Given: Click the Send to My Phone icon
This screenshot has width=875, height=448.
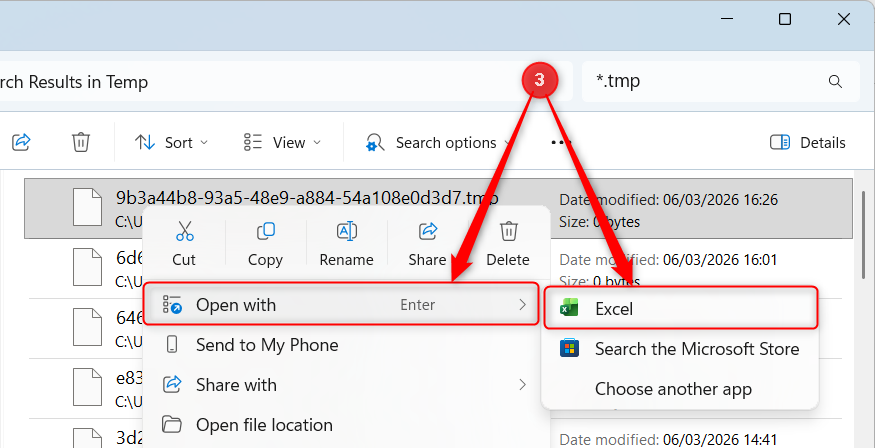Looking at the screenshot, I should pyautogui.click(x=172, y=345).
